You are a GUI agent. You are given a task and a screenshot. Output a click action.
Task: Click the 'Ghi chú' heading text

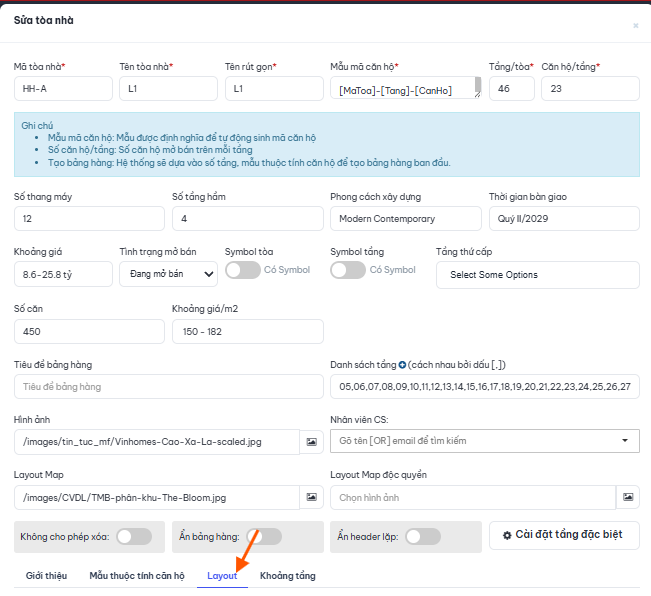point(37,125)
